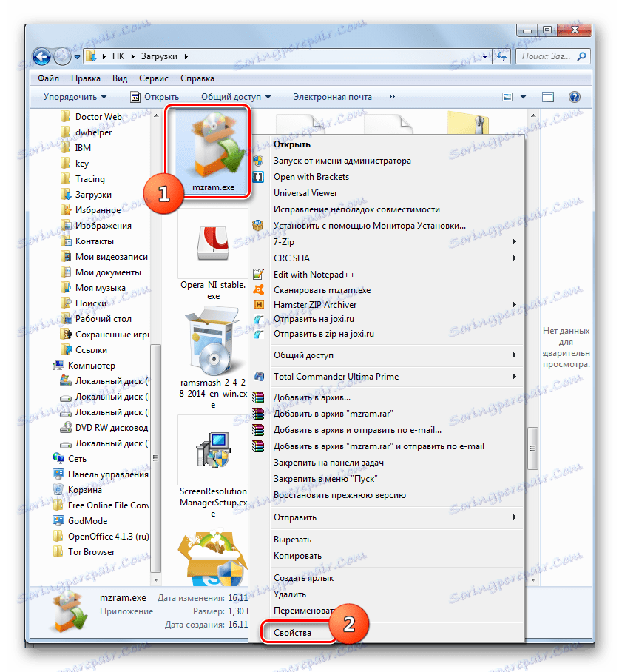Click the file list vertical scrollbar thumb
This screenshot has width=619, height=672.
532,448
